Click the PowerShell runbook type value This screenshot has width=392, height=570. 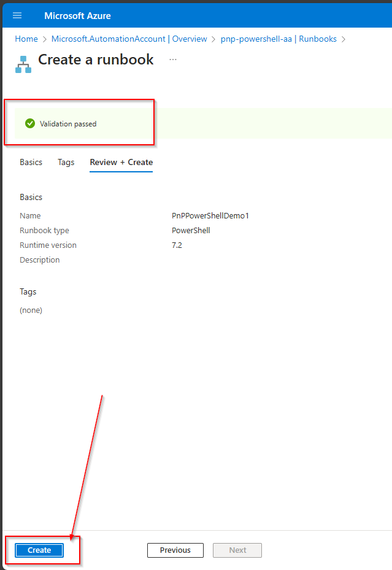pos(191,231)
